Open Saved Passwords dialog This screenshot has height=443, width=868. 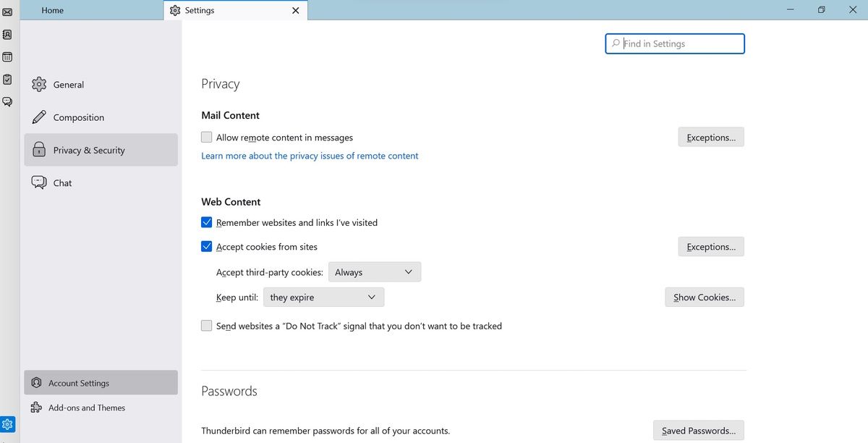(698, 430)
